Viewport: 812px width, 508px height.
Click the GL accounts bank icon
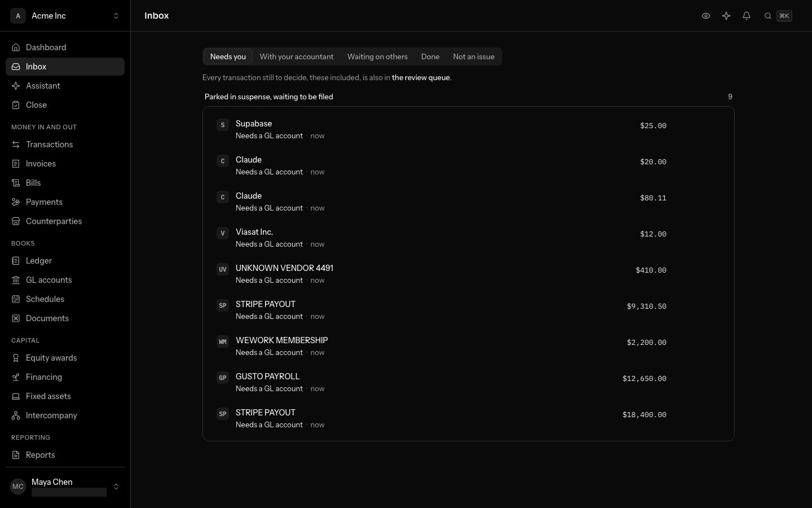pos(16,280)
